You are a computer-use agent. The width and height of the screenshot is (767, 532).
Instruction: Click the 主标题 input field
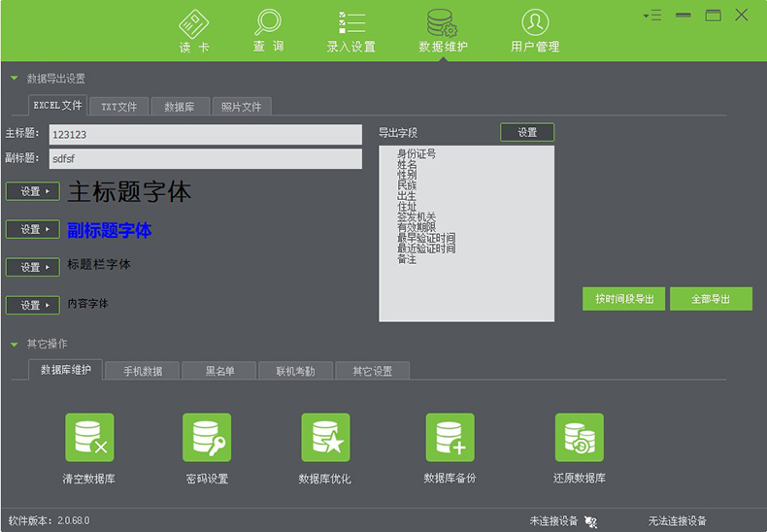205,135
